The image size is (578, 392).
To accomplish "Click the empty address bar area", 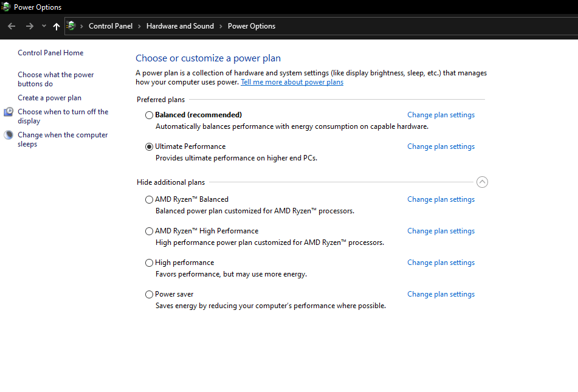I will click(x=395, y=26).
